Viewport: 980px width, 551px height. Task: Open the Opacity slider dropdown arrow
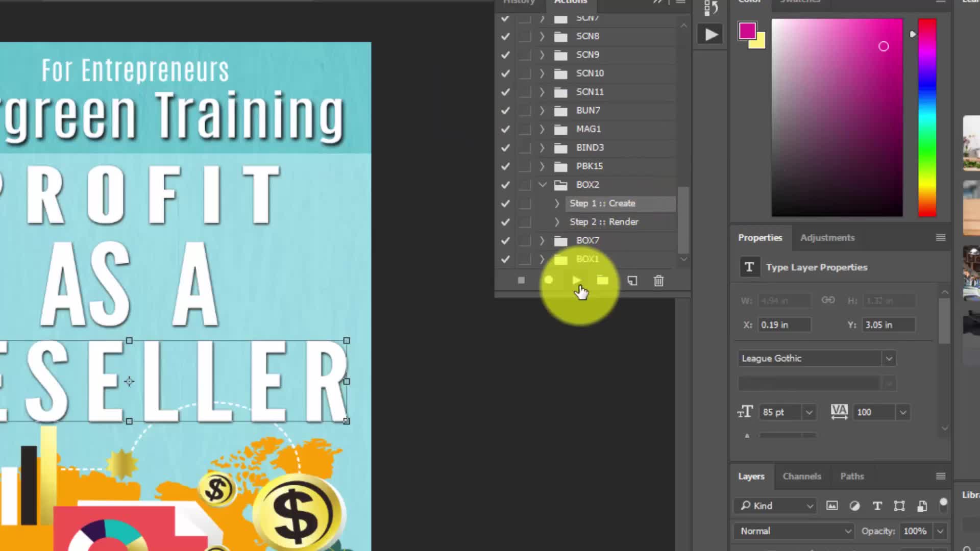click(940, 531)
